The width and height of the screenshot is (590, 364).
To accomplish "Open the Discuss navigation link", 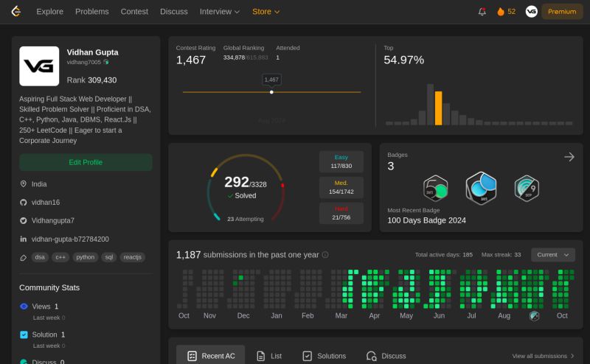I will coord(174,12).
